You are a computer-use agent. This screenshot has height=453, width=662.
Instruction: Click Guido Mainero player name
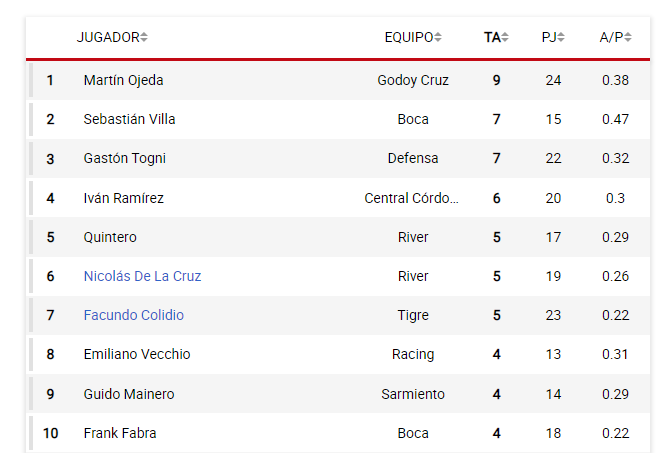click(129, 394)
